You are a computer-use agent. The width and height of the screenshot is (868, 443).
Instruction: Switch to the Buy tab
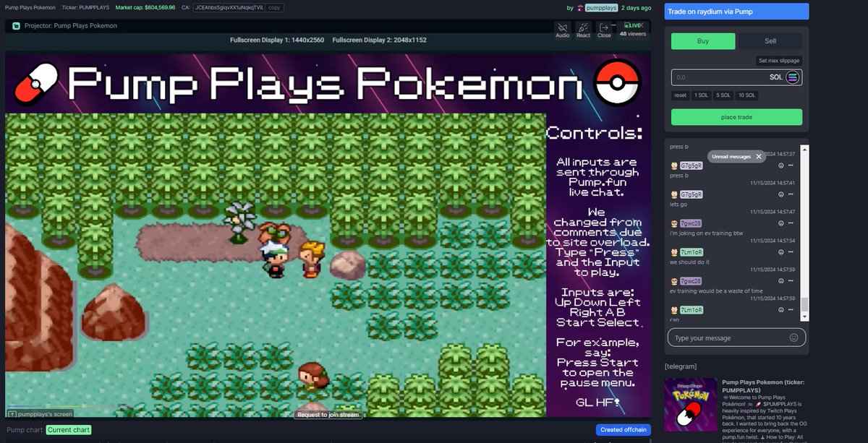coord(703,41)
